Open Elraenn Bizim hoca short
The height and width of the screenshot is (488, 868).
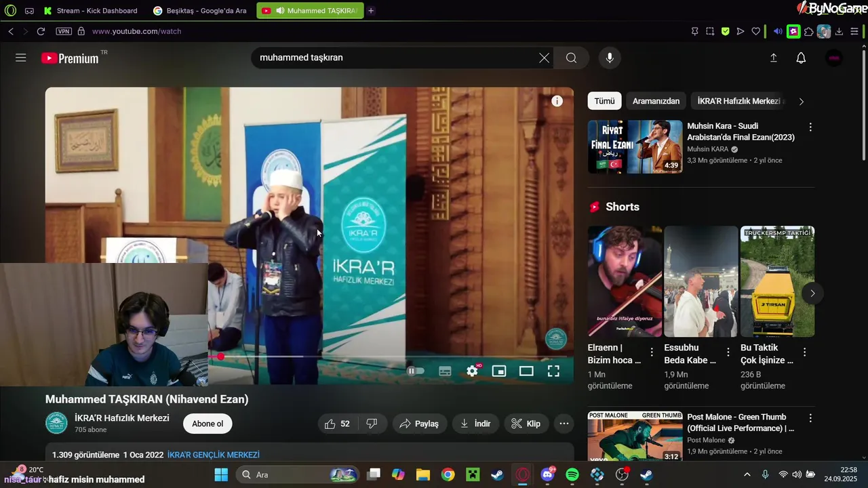tap(625, 281)
